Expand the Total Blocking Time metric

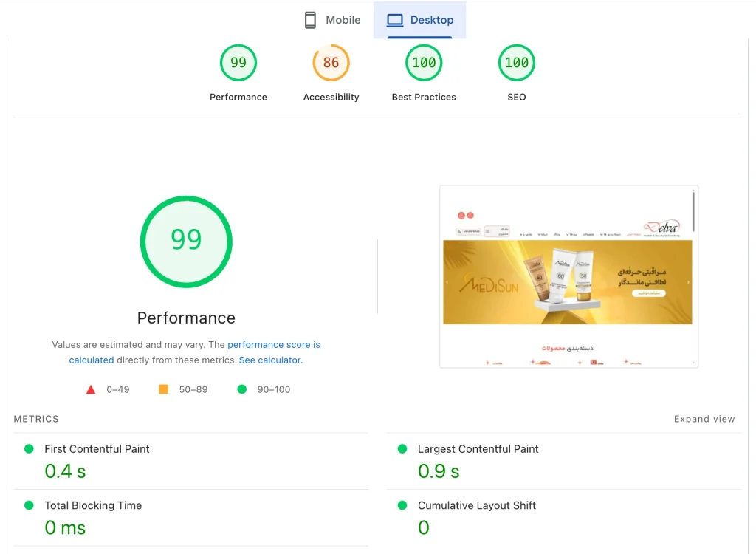point(191,518)
